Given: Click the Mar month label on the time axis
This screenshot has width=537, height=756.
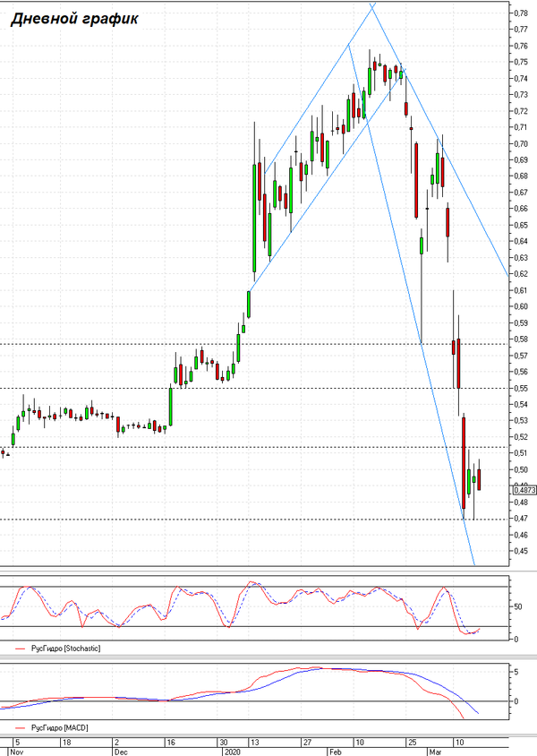Looking at the screenshot, I should 435,752.
